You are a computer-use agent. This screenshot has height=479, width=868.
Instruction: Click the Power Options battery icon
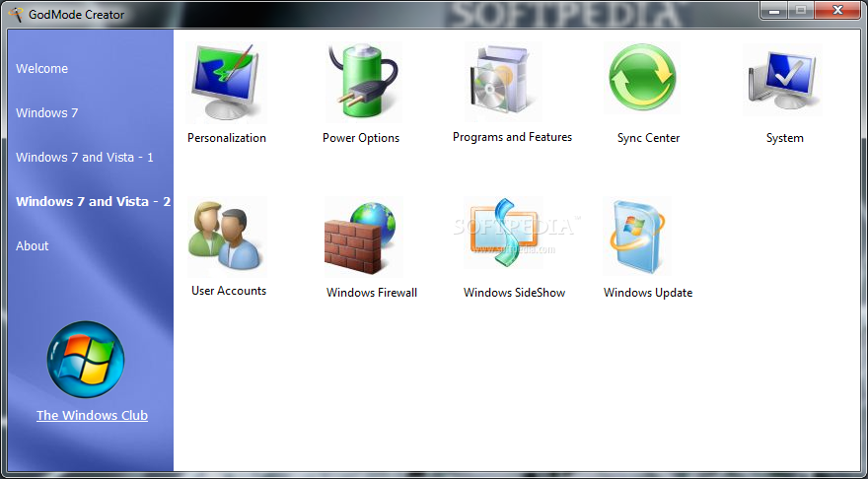tap(363, 81)
